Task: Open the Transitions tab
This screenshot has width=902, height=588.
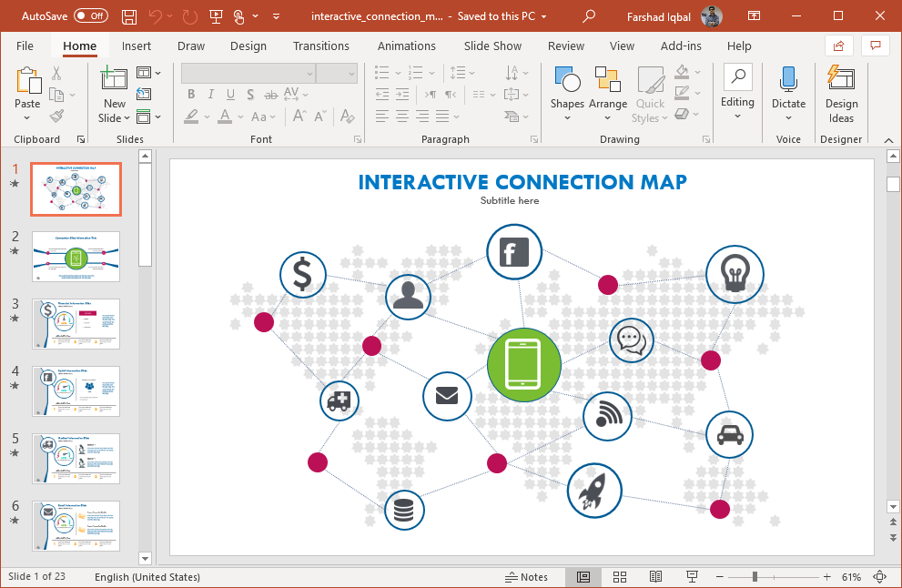Action: pyautogui.click(x=320, y=46)
